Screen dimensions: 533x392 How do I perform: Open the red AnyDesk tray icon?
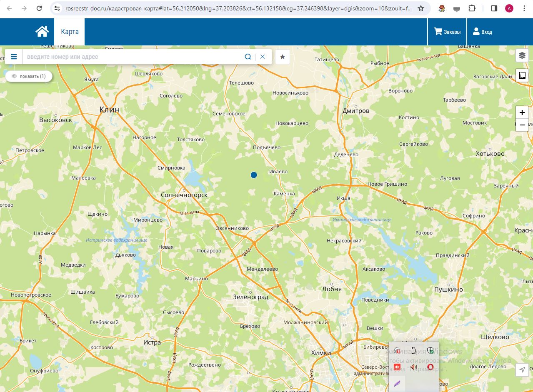point(397,367)
